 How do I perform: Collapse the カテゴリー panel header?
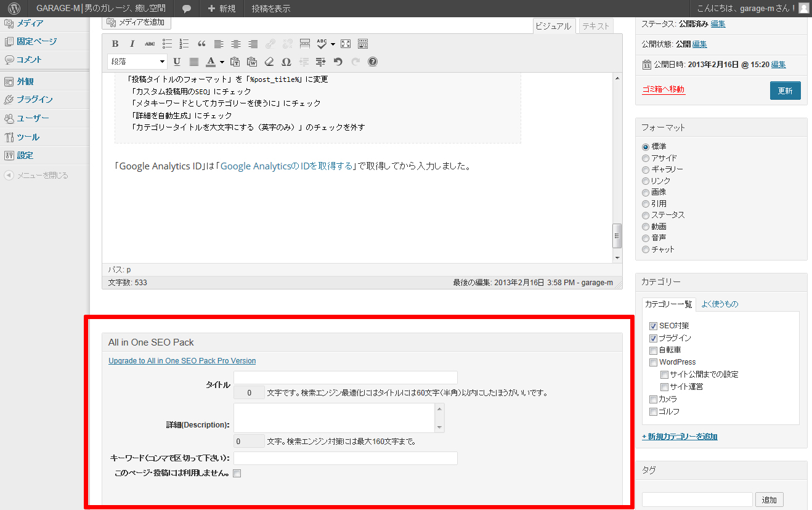point(721,282)
